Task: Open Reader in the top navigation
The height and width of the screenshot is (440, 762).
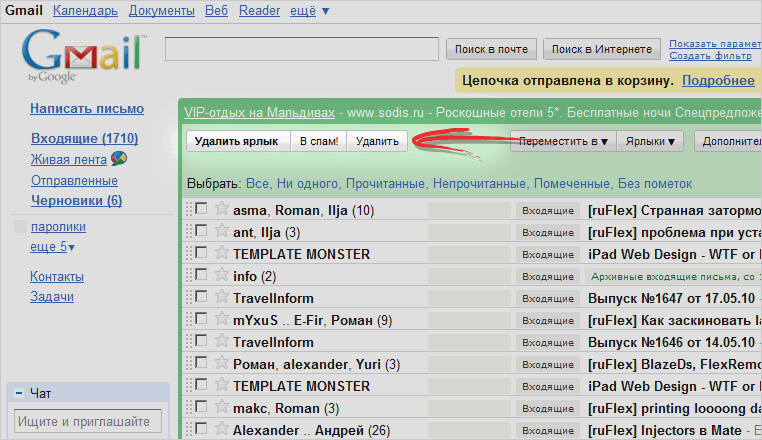Action: 260,11
